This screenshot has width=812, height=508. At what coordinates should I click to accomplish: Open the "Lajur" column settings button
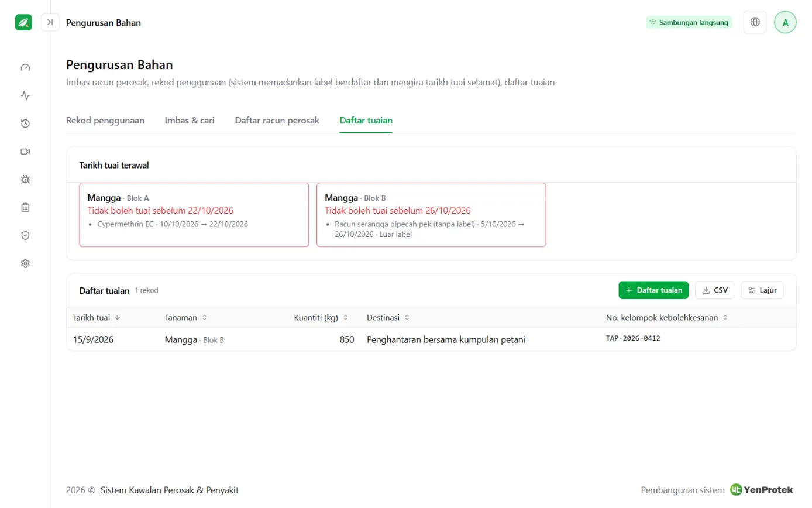[x=762, y=290]
